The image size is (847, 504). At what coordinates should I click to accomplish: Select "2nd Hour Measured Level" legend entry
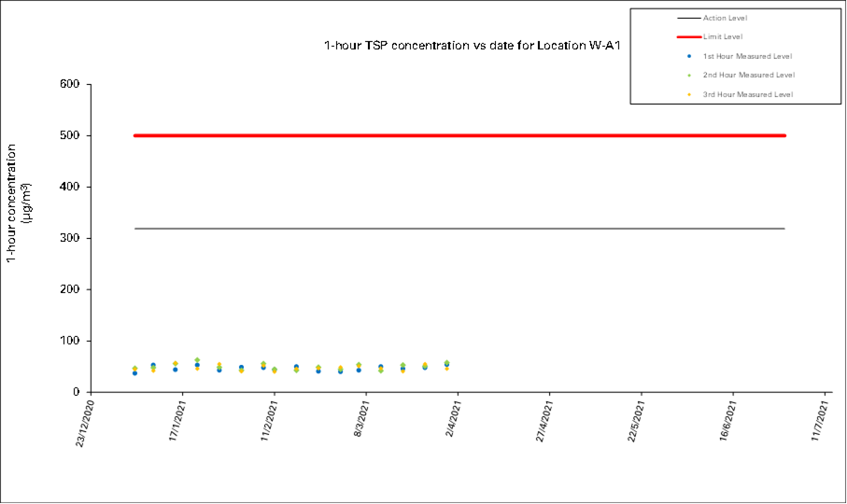pyautogui.click(x=747, y=76)
